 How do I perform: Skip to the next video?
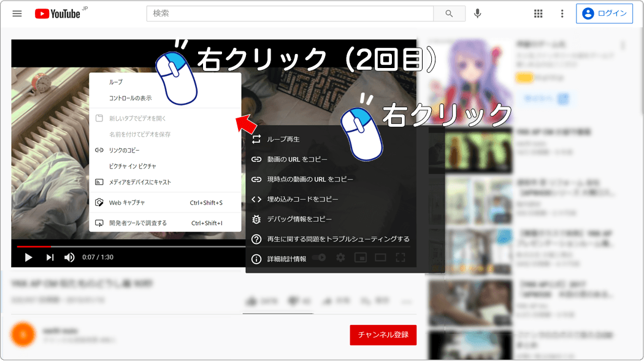[50, 257]
